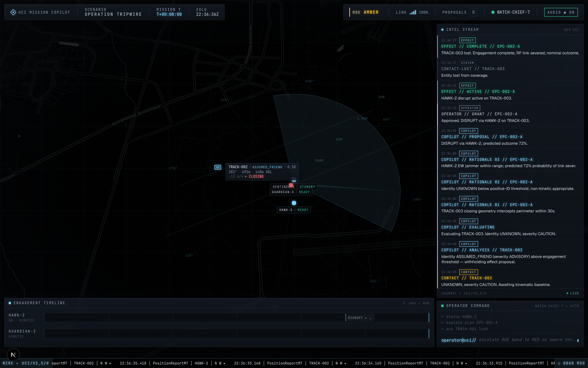This screenshot has width=588, height=368.
Task: Click the 22:36:35.418 ticker timestamp
Action: click(133, 363)
